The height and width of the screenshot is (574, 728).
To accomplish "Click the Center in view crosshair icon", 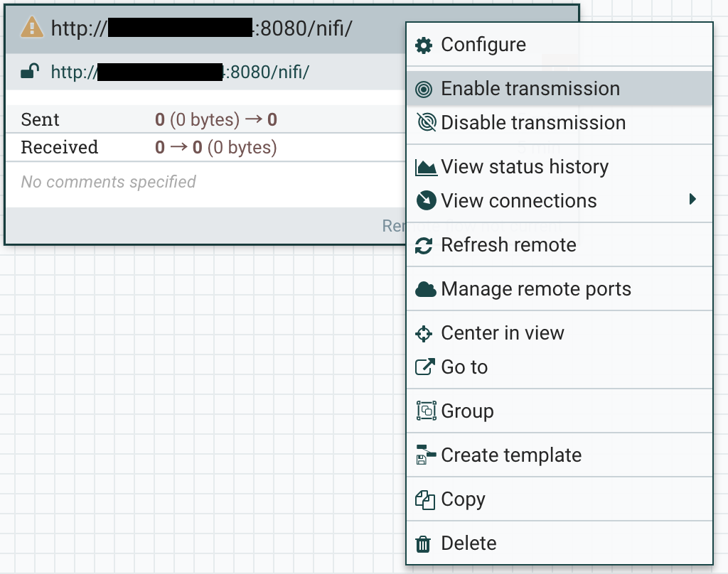I will [424, 334].
